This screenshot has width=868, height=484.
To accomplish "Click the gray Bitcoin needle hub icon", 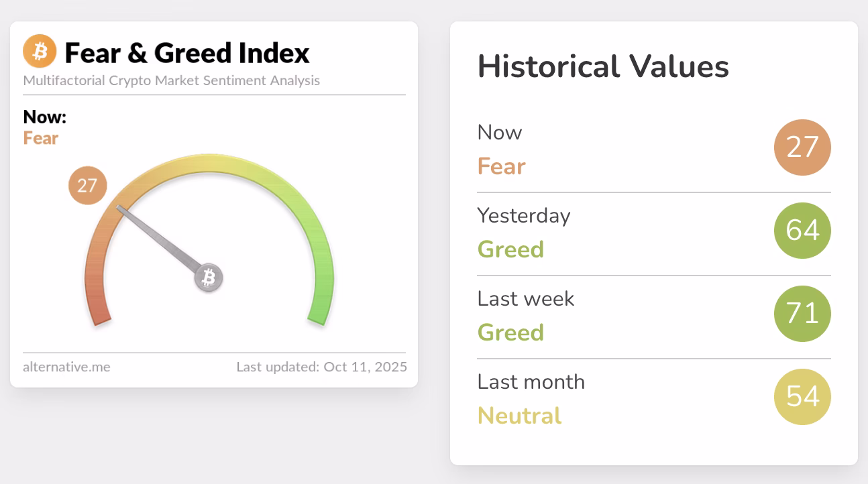I will click(209, 278).
